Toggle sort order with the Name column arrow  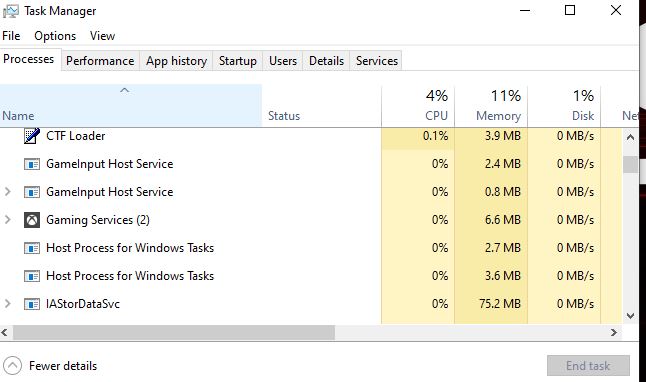tap(124, 90)
